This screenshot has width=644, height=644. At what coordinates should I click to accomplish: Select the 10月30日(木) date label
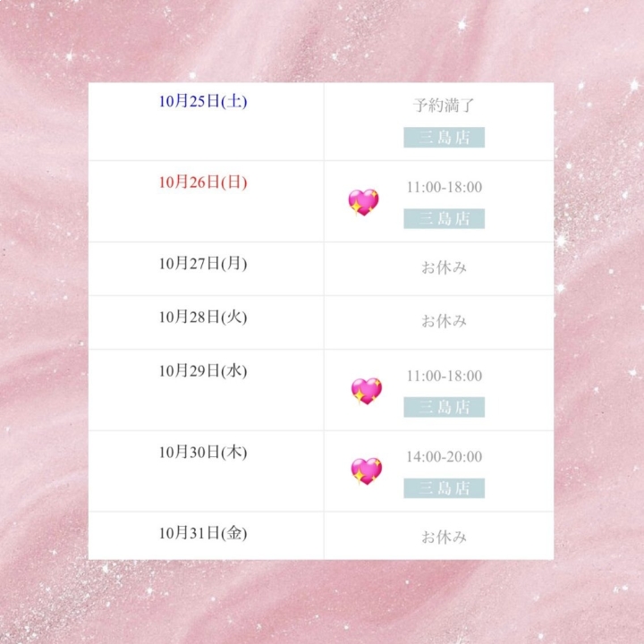[x=203, y=452]
